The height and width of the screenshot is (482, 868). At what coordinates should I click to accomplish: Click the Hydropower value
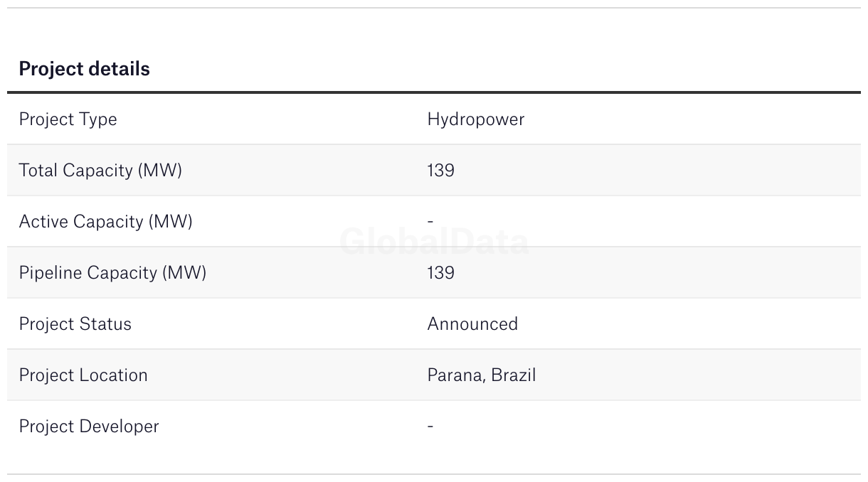(x=476, y=119)
